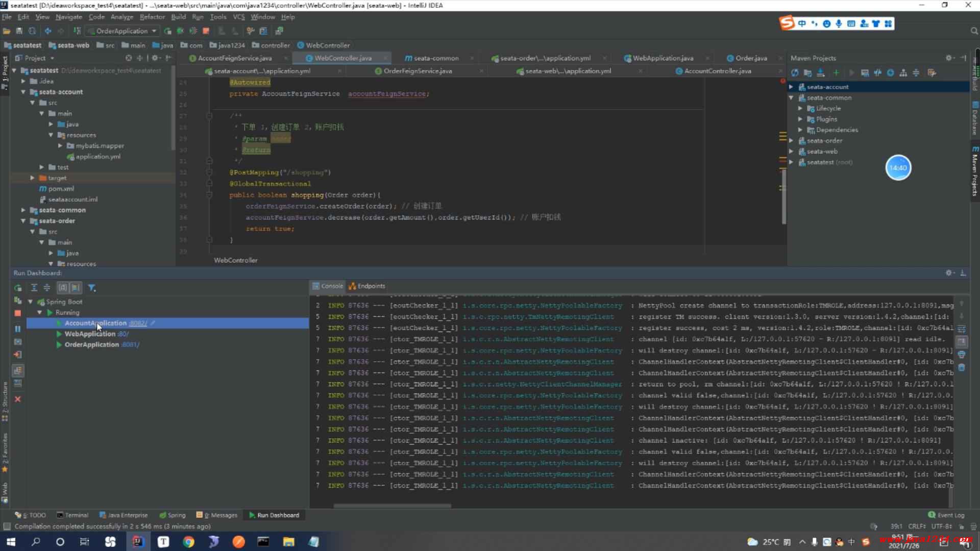The image size is (980, 551).
Task: Clear the console with the trash icon
Action: pyautogui.click(x=962, y=367)
